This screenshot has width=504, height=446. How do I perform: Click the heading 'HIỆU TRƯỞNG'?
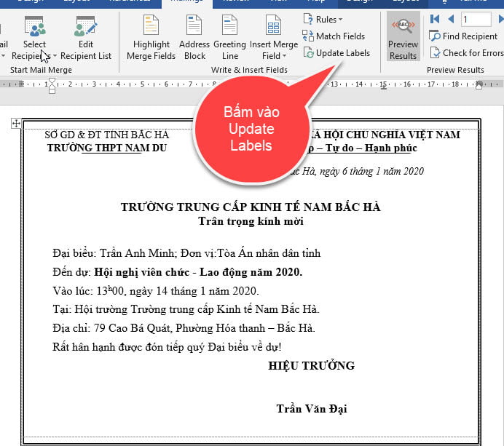312,365
